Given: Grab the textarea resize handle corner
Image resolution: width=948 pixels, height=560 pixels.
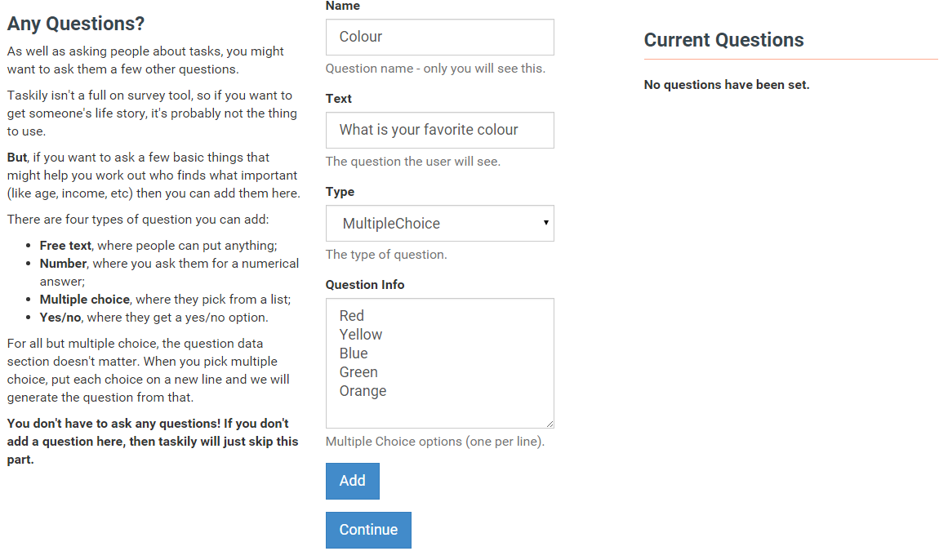Looking at the screenshot, I should click(550, 424).
